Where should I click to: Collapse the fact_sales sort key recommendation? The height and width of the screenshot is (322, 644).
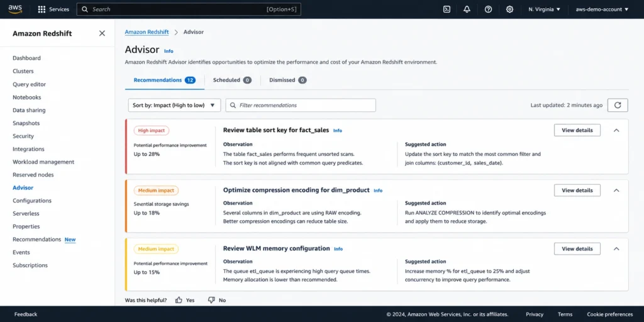[616, 130]
